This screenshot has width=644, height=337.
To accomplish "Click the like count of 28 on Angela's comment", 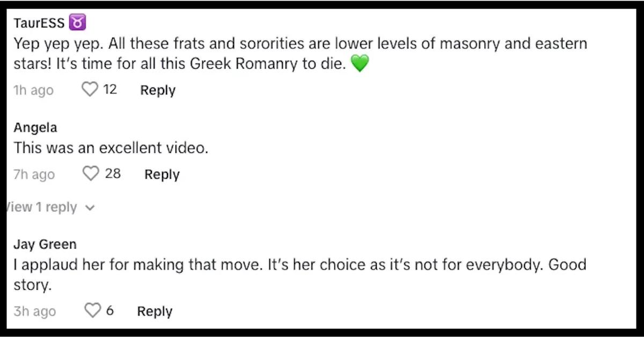I will [x=114, y=174].
